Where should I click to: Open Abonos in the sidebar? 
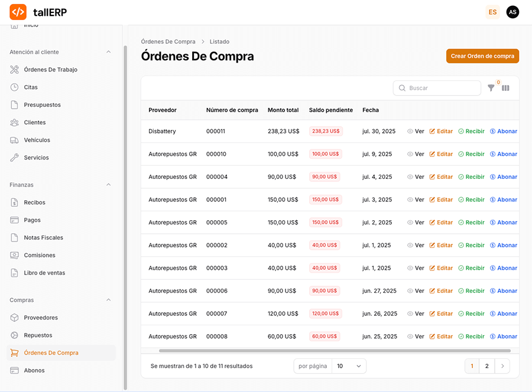(34, 371)
